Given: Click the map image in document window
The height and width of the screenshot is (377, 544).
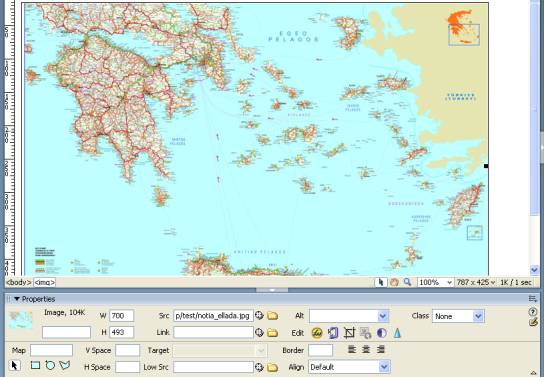Looking at the screenshot, I should pos(255,139).
